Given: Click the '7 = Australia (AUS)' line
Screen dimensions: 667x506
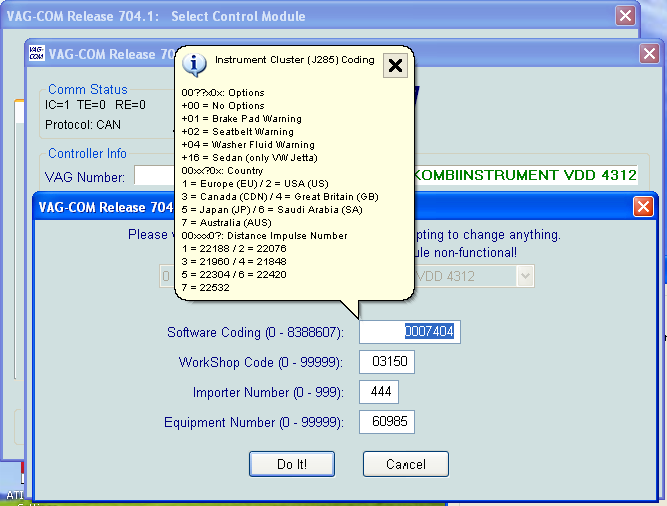Looking at the screenshot, I should coord(226,223).
